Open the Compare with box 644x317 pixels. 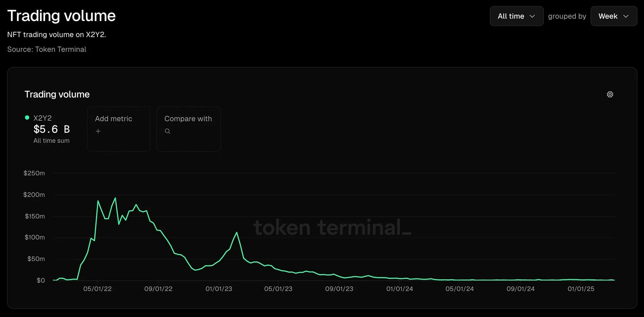(x=189, y=129)
